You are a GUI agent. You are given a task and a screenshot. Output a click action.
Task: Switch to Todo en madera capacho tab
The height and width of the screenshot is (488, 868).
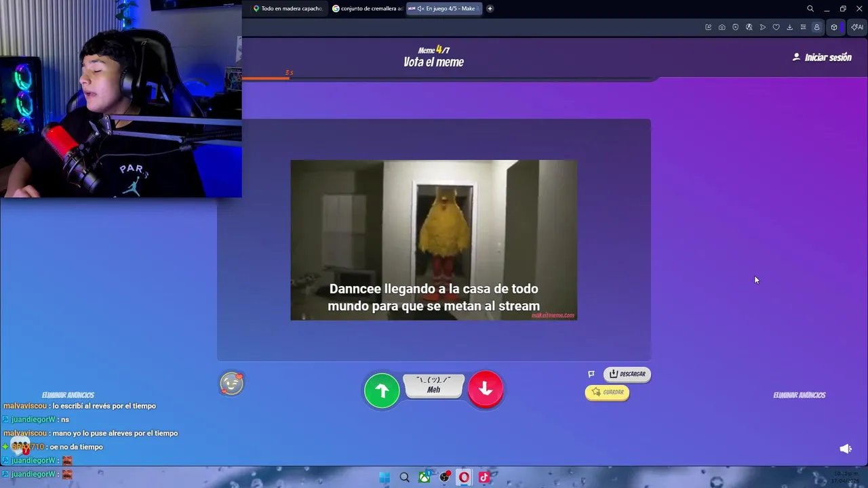click(x=288, y=9)
